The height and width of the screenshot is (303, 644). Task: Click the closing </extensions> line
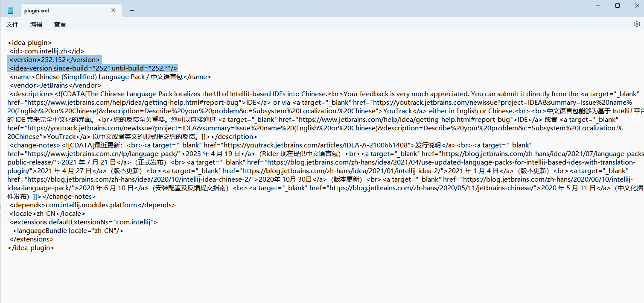[32, 239]
